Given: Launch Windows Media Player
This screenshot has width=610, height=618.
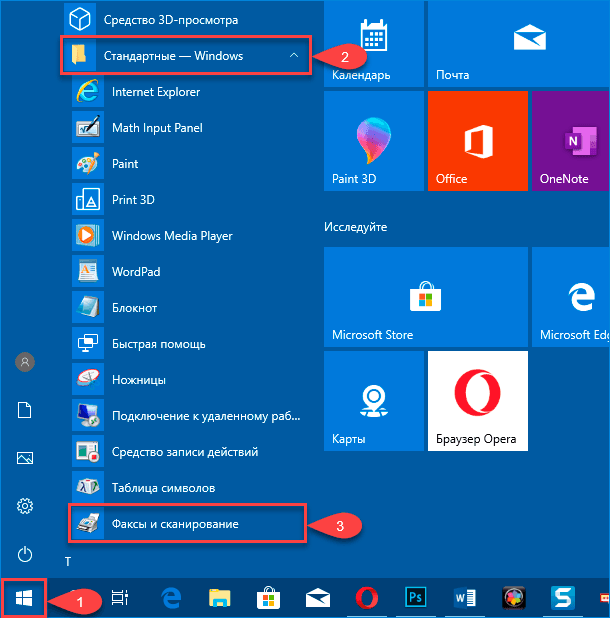Looking at the screenshot, I should (171, 236).
